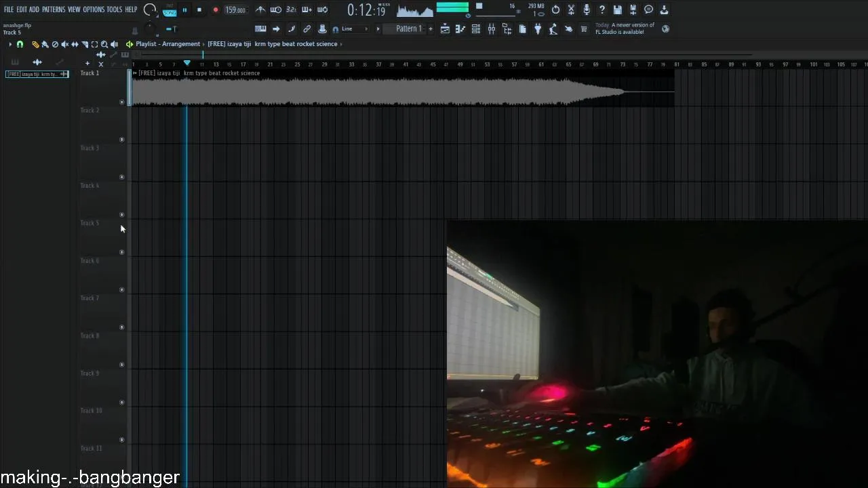Open the FILE menu
This screenshot has height=488, width=868.
[9, 9]
